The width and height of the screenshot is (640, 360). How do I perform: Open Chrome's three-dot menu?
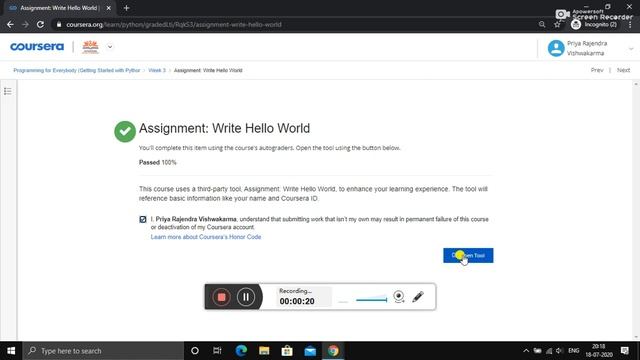click(x=630, y=24)
